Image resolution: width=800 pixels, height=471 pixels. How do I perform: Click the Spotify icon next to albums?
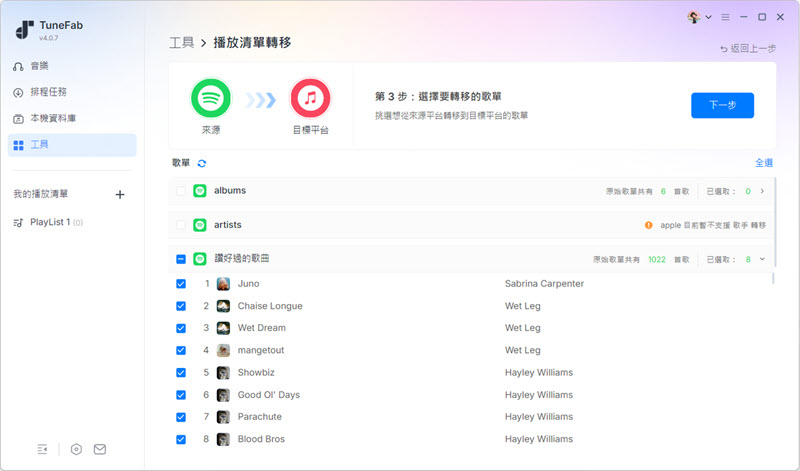pos(200,191)
